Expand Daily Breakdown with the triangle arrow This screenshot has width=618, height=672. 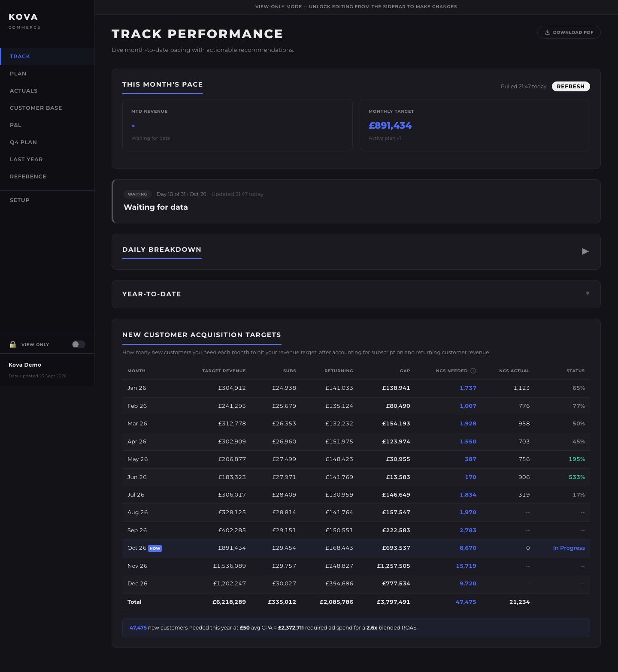pos(585,251)
